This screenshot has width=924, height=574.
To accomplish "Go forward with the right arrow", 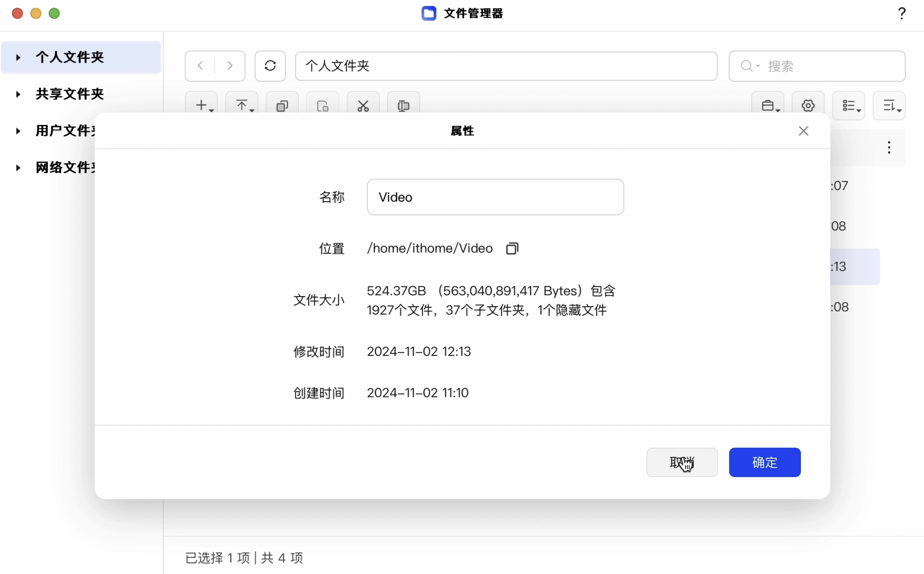I will 230,66.
